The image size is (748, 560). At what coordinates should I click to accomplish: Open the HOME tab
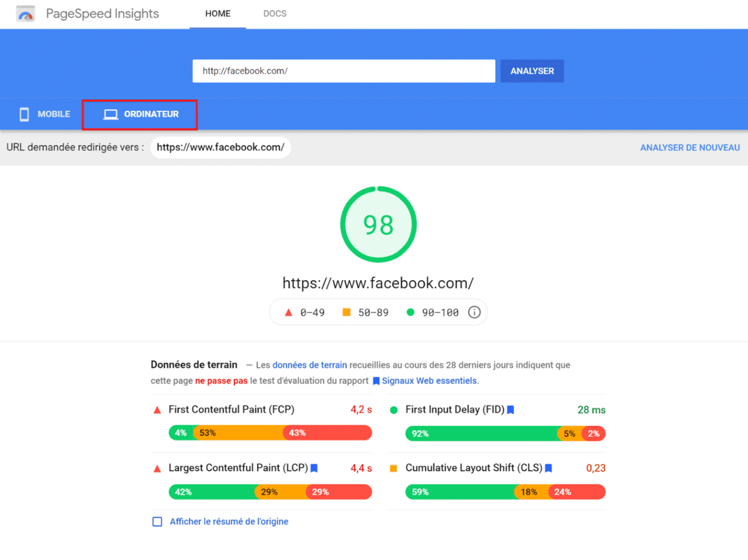(x=218, y=14)
